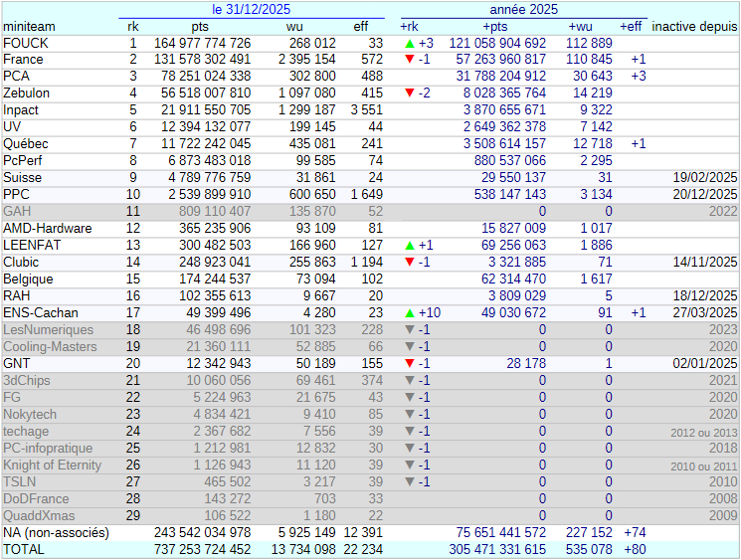741x560 pixels.
Task: Click the green up arrow in ENS-Cachan row
Action: pyautogui.click(x=409, y=313)
